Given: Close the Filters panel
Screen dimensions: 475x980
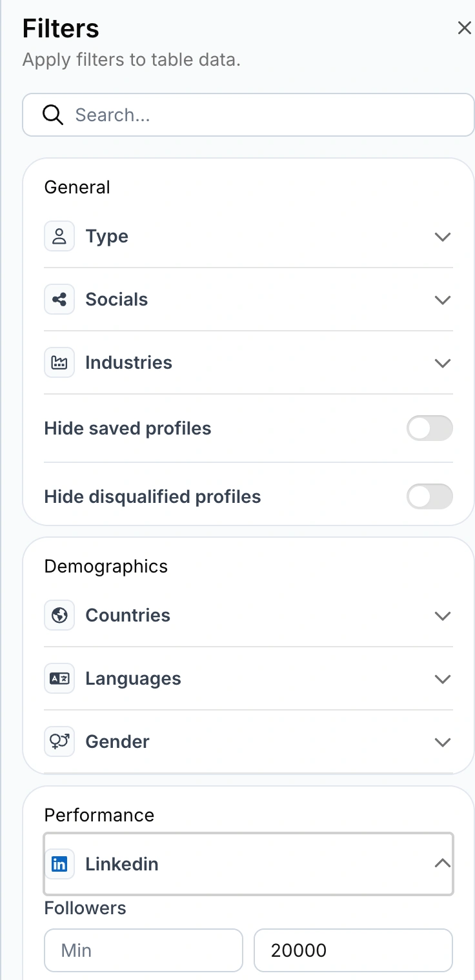Looking at the screenshot, I should pos(464,28).
